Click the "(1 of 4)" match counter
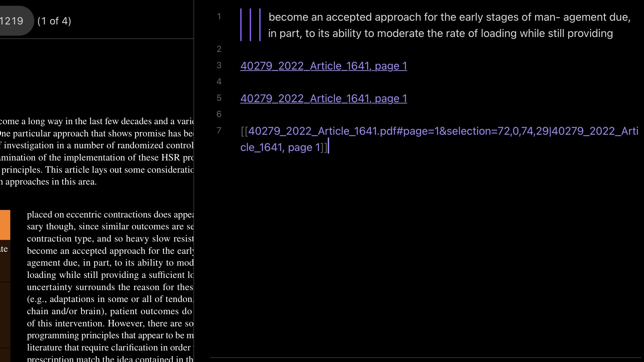 [54, 21]
